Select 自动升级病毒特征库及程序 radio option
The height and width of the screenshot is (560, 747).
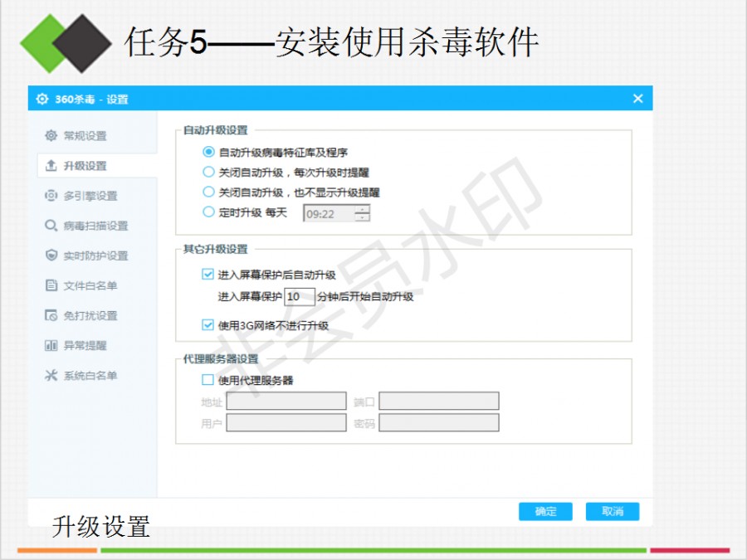coord(209,152)
